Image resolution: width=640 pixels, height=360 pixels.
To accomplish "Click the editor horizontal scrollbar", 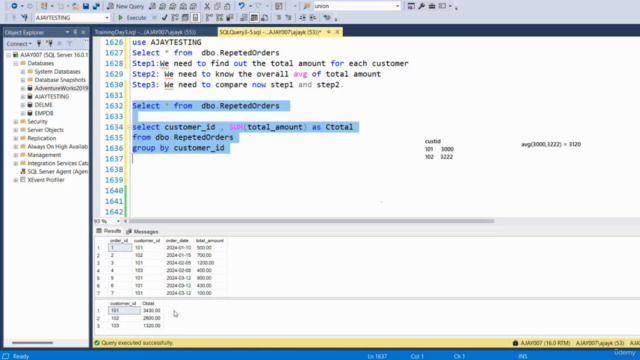I will [312, 221].
